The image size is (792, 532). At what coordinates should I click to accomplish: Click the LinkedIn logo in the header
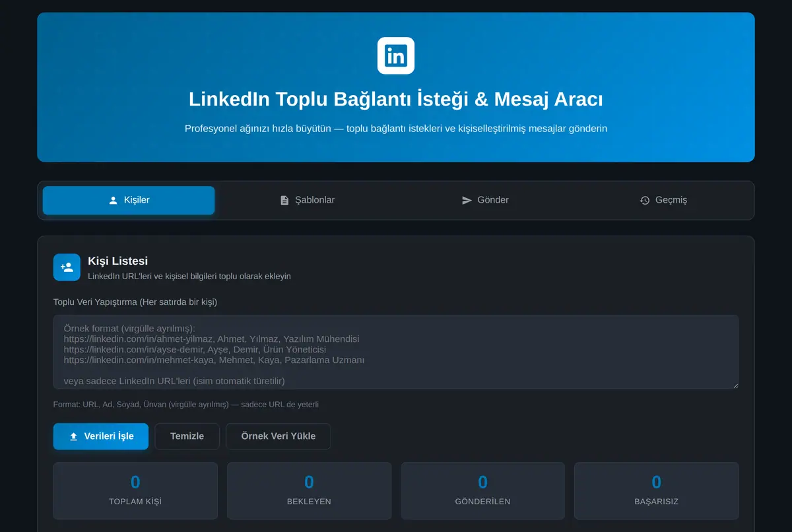[396, 55]
